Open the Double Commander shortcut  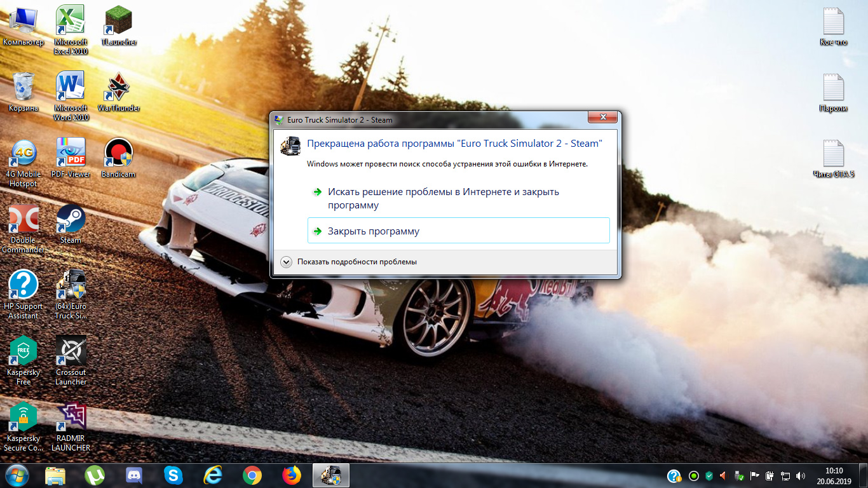click(x=24, y=229)
